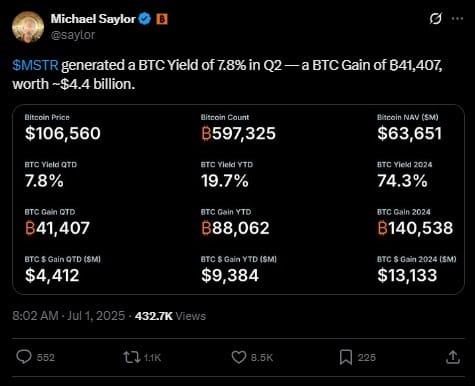Viewport: 475px width, 386px height.
Task: Open the three-dot more options menu
Action: (x=457, y=19)
